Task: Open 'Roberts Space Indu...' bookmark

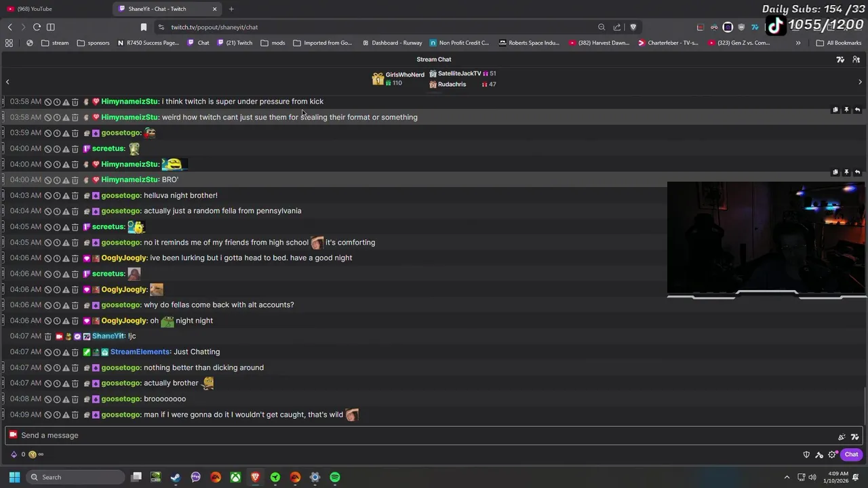Action: point(529,43)
